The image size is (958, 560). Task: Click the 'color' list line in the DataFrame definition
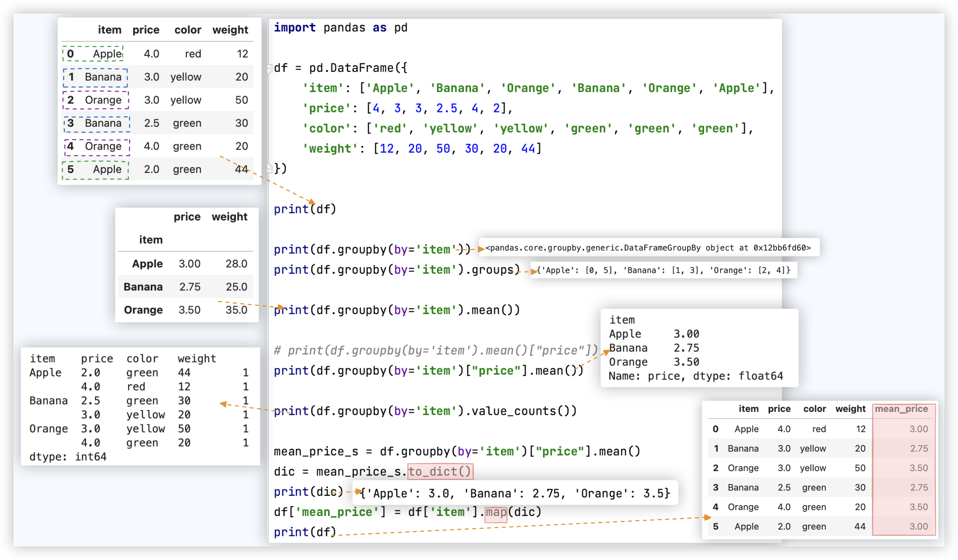click(x=528, y=129)
